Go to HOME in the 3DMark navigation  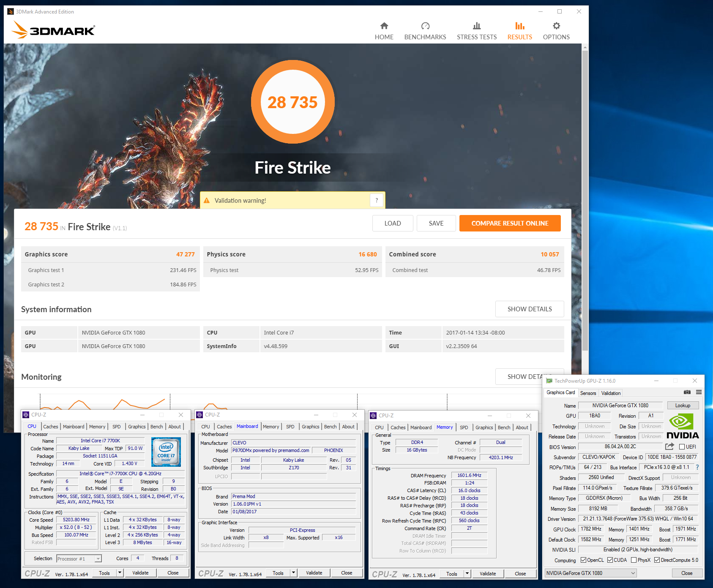point(384,31)
